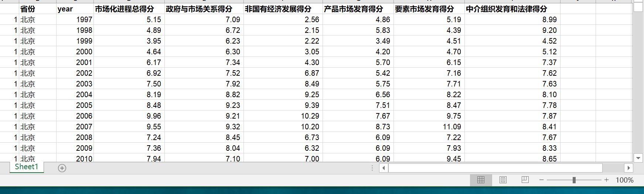Select cell with value 9.96
This screenshot has height=194, width=644.
(x=129, y=116)
